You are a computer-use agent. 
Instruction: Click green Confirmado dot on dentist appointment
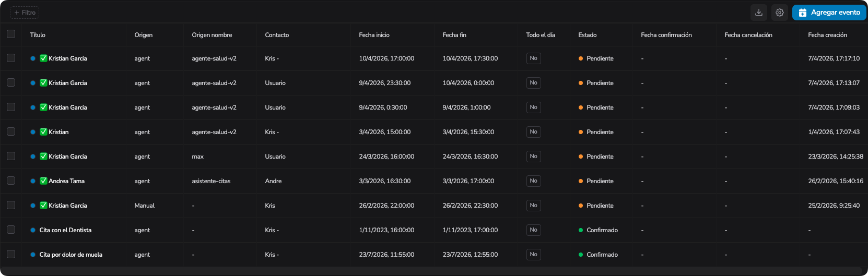(581, 230)
